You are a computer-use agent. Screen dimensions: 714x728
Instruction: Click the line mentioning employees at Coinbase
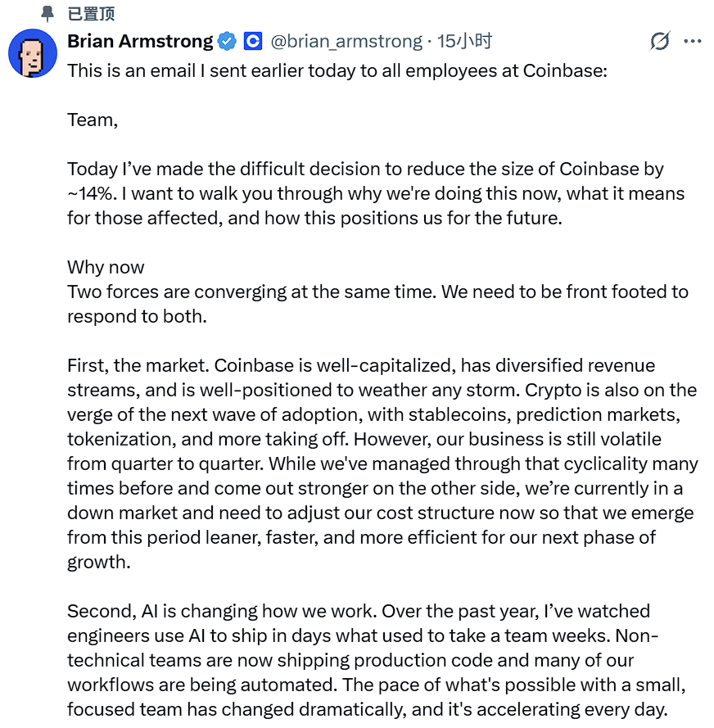coord(337,71)
